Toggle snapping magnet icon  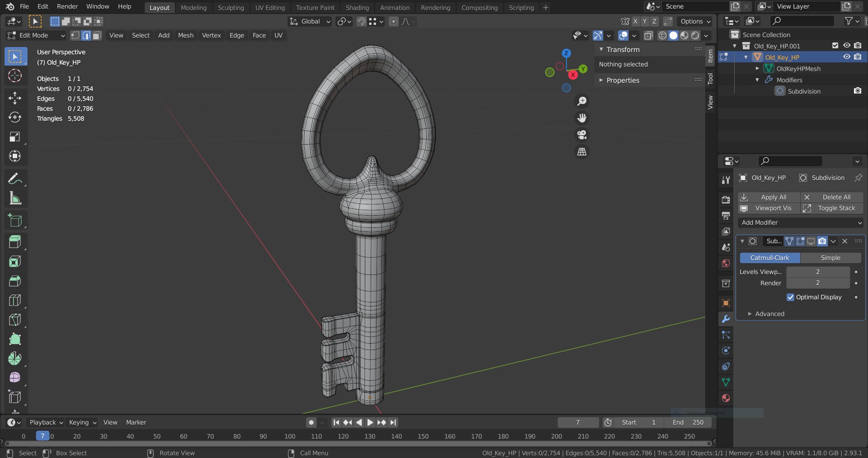[361, 21]
